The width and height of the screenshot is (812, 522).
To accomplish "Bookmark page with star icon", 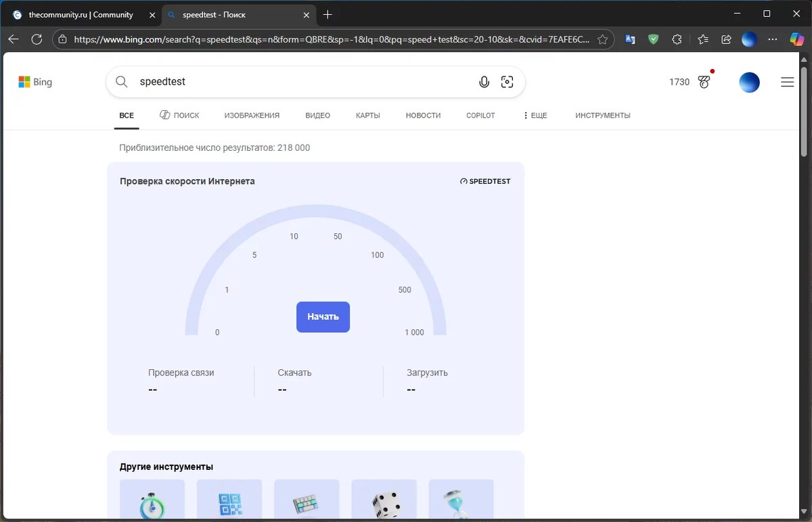I will click(x=602, y=39).
